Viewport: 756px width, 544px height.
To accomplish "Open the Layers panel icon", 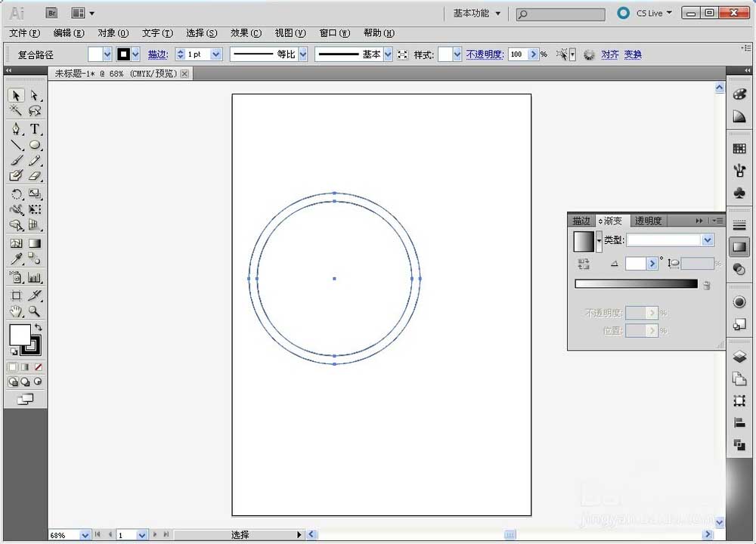I will click(739, 357).
